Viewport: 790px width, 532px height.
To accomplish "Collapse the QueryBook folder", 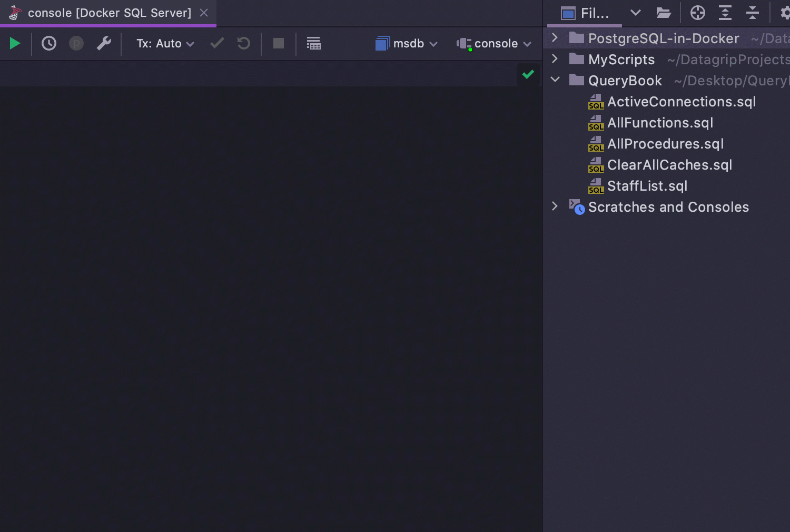I will [x=555, y=80].
